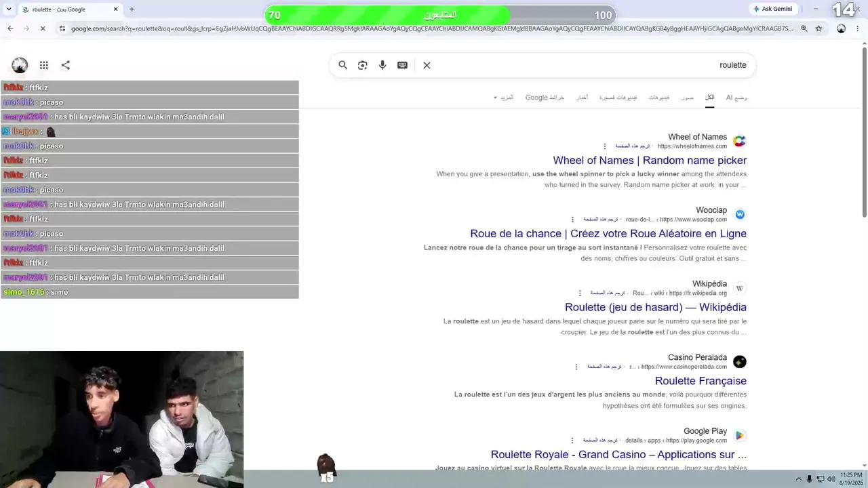Viewport: 868px width, 488px height.
Task: Open the أخبار (News) tab
Action: click(582, 98)
